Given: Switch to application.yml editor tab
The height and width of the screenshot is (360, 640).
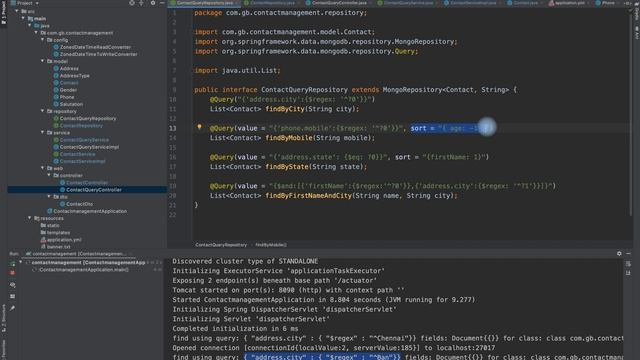Looking at the screenshot, I should (569, 3).
